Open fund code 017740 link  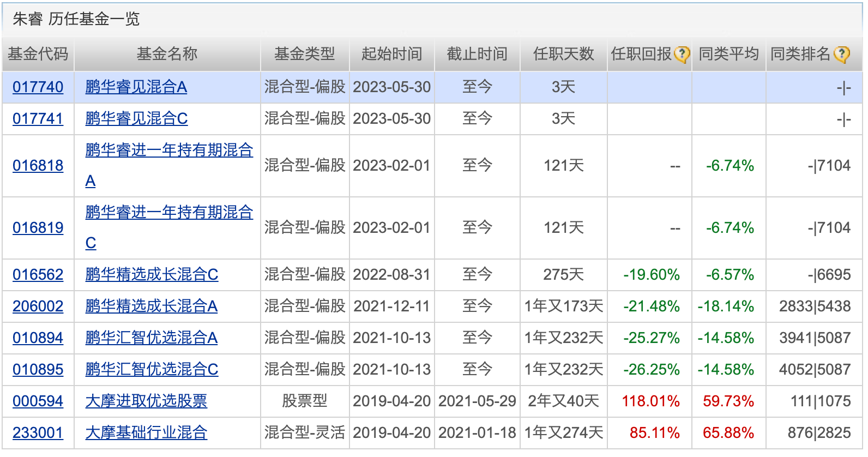point(38,87)
